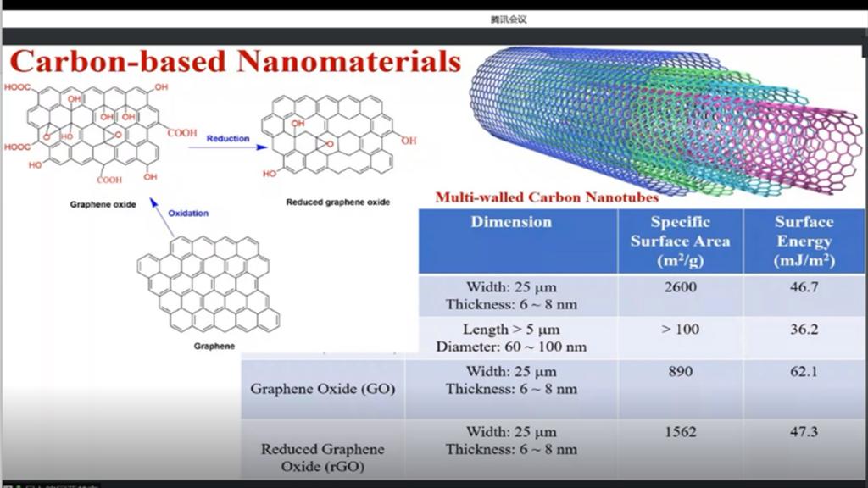Click the 1562 surface area cell
This screenshot has height=488, width=868.
click(x=680, y=432)
